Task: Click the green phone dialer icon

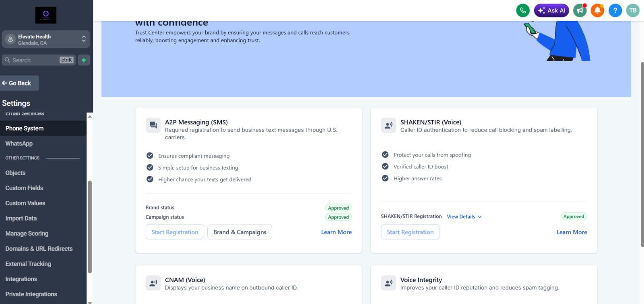Action: point(522,10)
